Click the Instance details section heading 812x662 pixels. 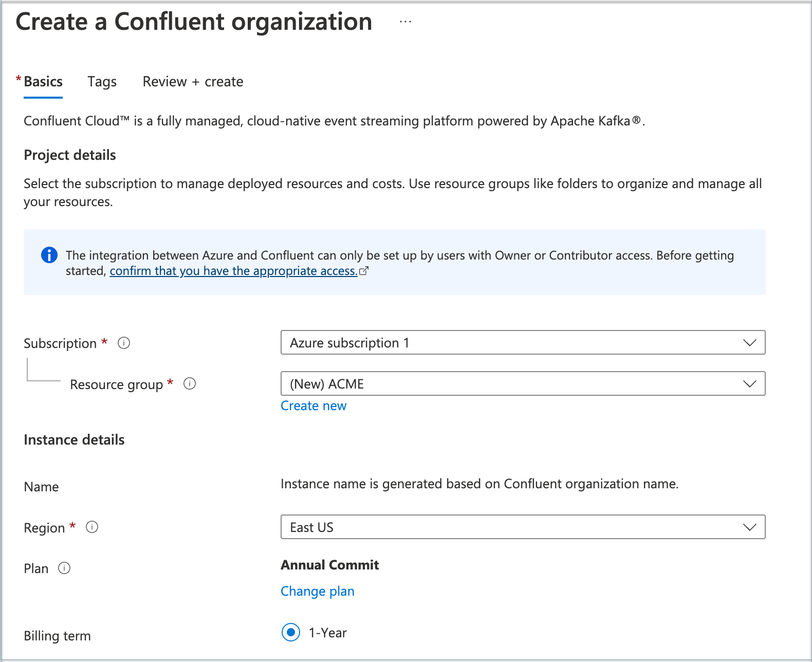[x=74, y=440]
